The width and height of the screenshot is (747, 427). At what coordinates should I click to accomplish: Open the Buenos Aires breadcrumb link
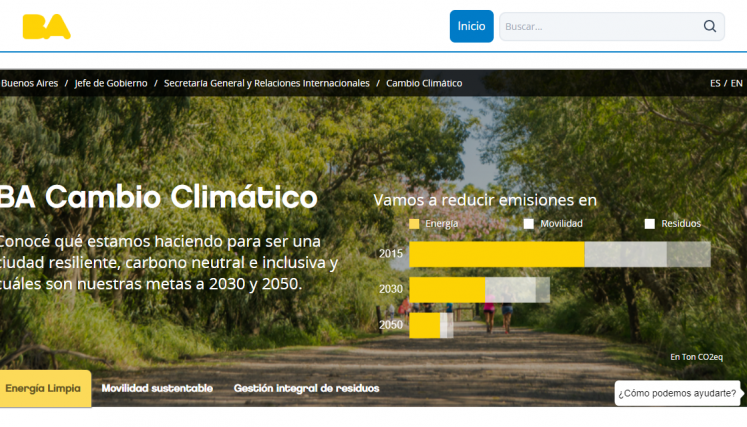29,83
